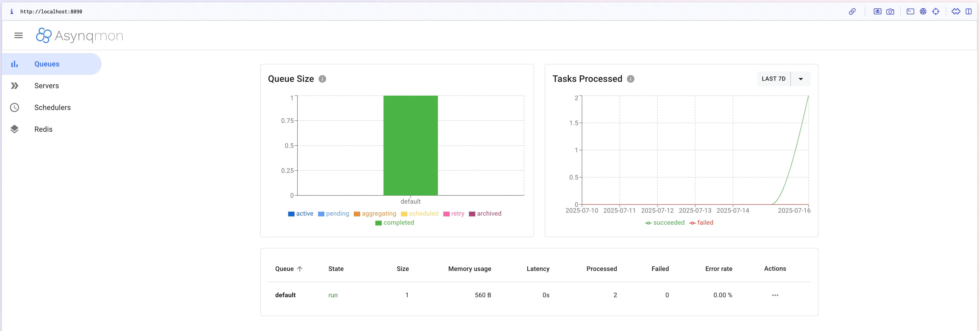
Task: Sort by Latency column header
Action: pos(538,269)
